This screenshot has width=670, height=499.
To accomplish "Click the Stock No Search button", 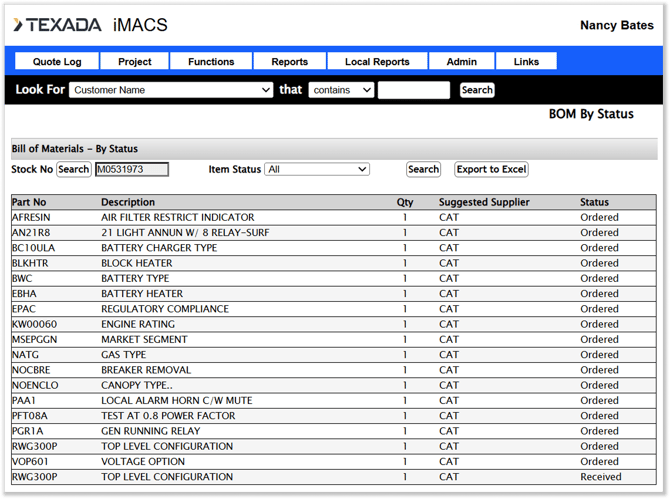I will [x=73, y=170].
